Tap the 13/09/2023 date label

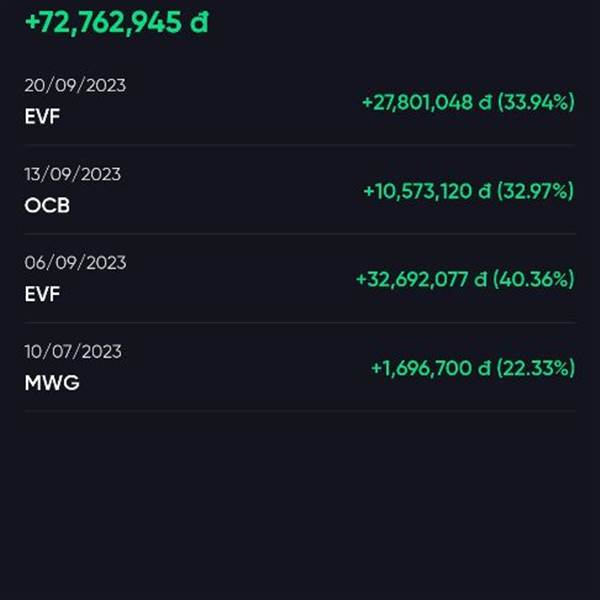(x=73, y=174)
